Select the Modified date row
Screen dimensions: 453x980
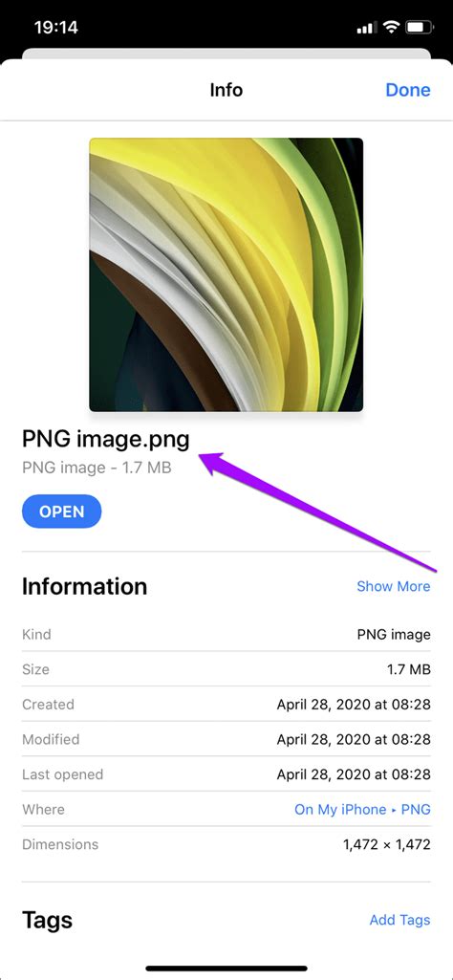coord(226,739)
